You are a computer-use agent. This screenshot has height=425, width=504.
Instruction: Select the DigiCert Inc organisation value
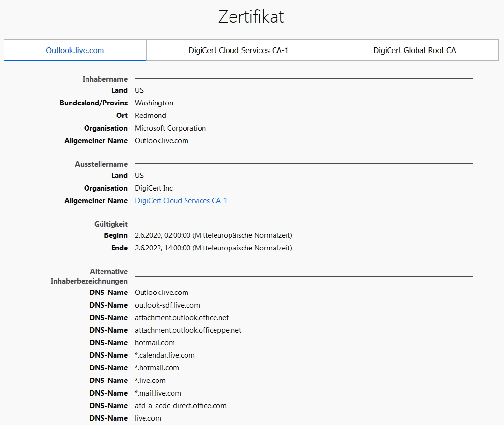[154, 188]
